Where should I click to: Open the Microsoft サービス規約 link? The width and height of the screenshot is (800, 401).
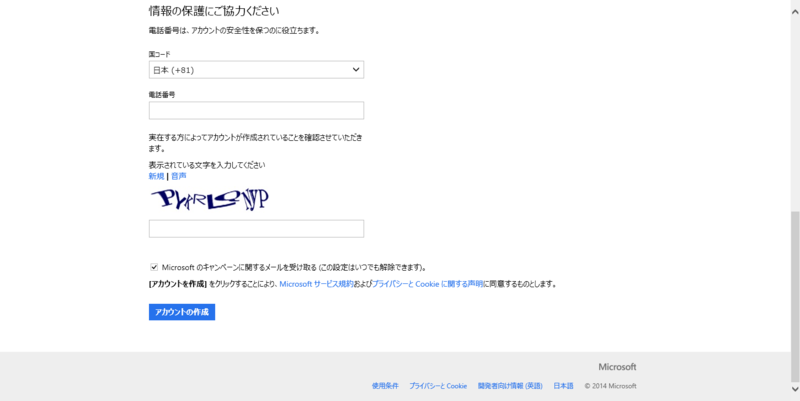[x=316, y=284]
